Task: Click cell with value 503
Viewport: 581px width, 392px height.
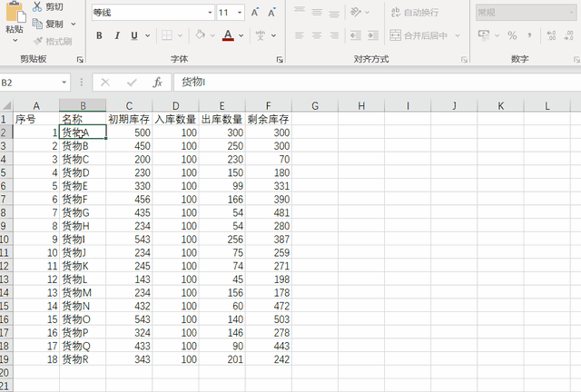Action: 269,319
